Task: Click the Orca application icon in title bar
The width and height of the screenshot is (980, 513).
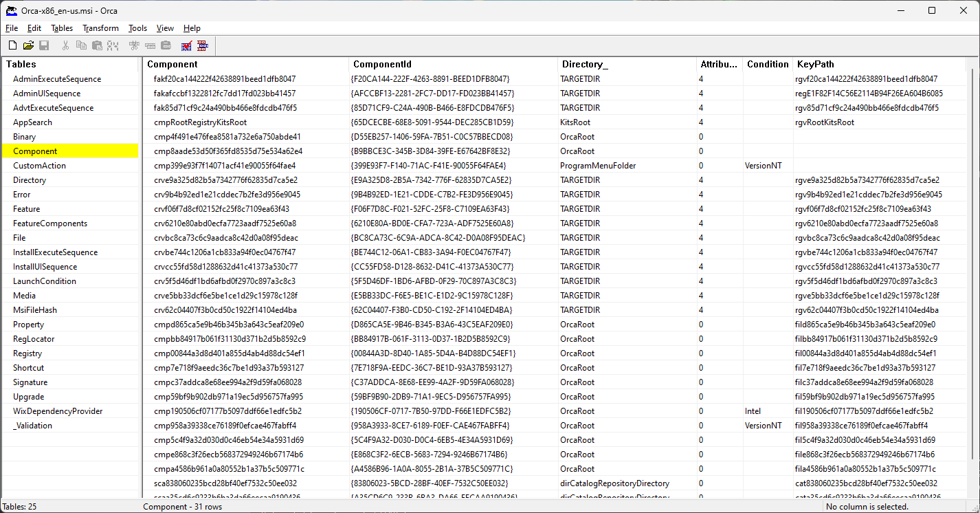Action: point(10,10)
